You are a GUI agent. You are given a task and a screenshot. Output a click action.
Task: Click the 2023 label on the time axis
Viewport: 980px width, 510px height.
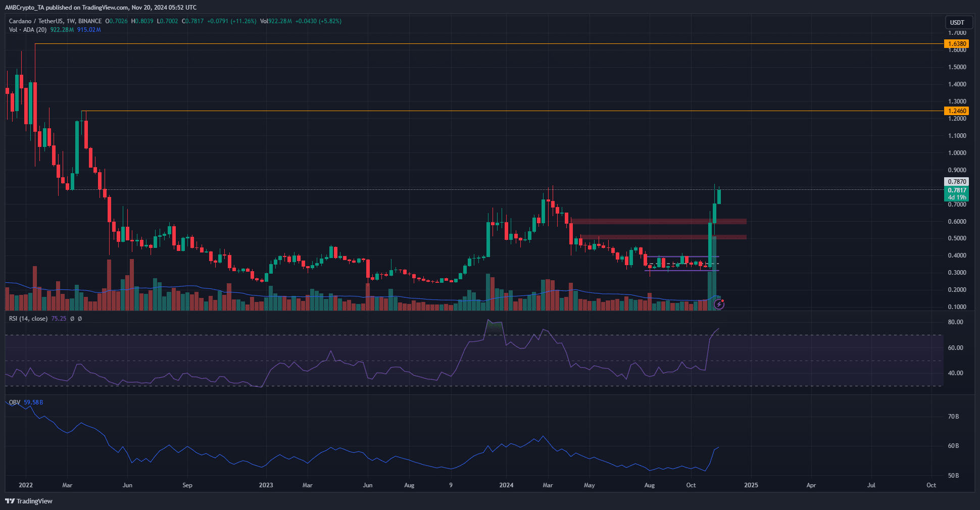click(266, 485)
